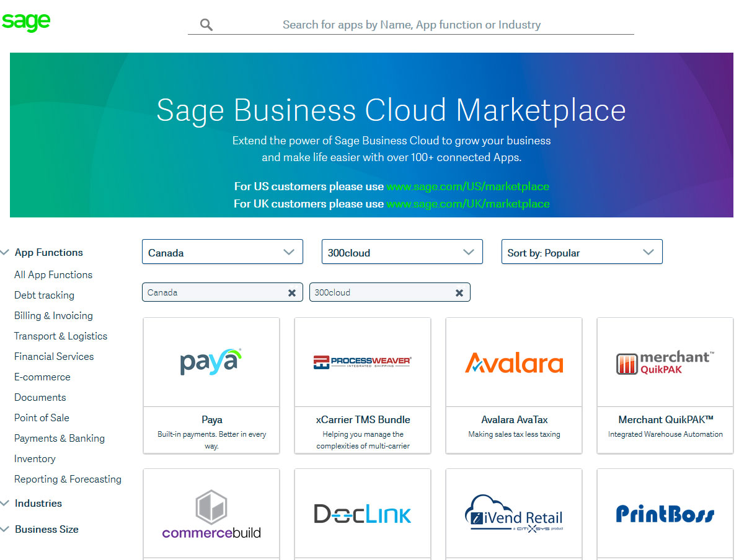Expand the Business Size section
739x560 pixels.
[46, 529]
